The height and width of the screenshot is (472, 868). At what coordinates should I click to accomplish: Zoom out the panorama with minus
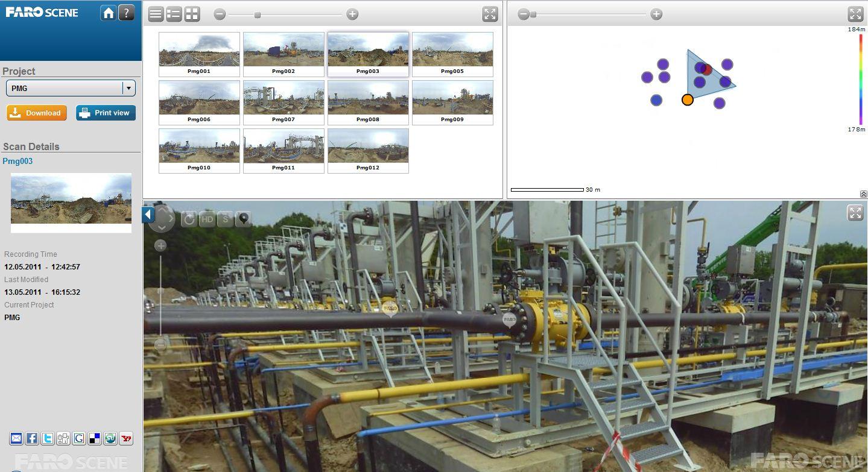(160, 345)
